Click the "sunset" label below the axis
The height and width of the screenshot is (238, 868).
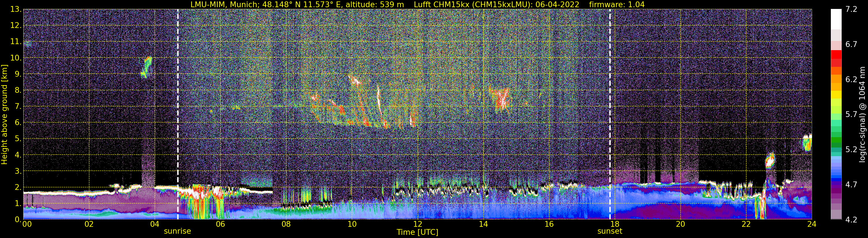coord(610,231)
